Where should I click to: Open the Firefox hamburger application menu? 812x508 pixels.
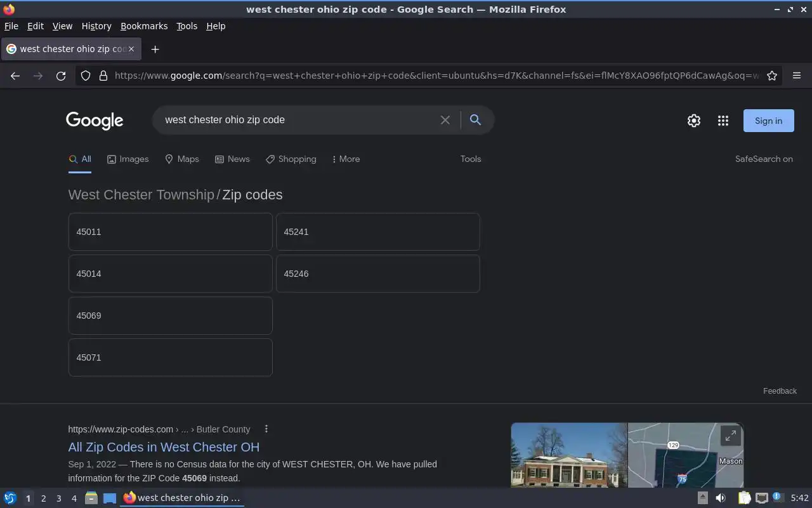[x=797, y=76]
